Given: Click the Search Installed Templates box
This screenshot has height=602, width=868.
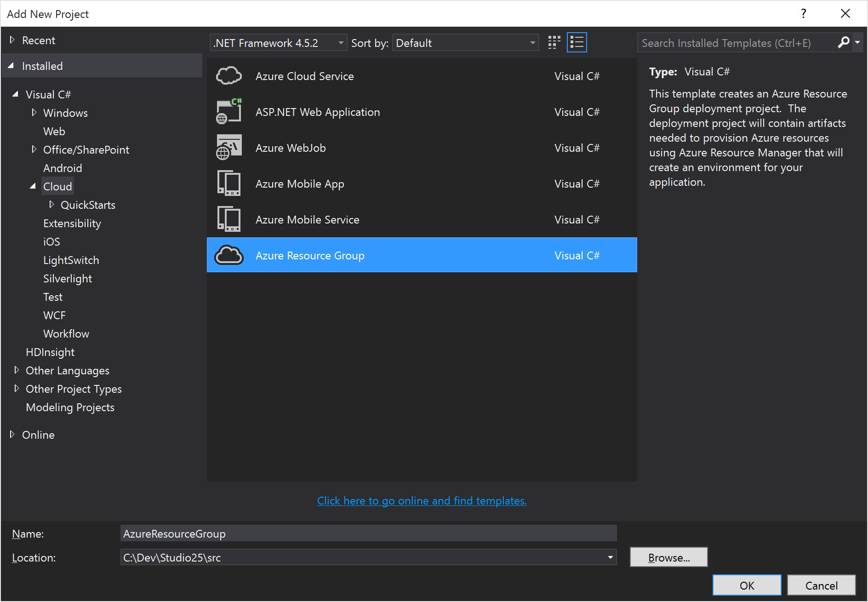Looking at the screenshot, I should coord(738,43).
